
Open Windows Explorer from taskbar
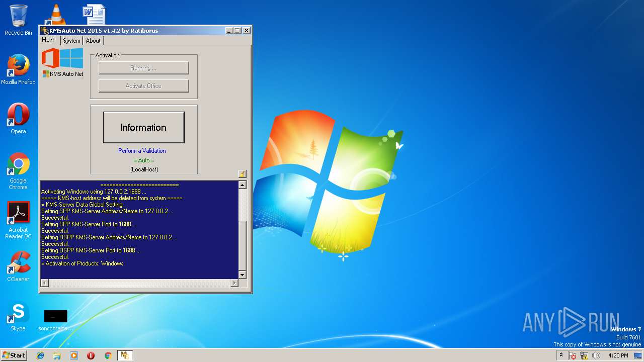pyautogui.click(x=57, y=355)
